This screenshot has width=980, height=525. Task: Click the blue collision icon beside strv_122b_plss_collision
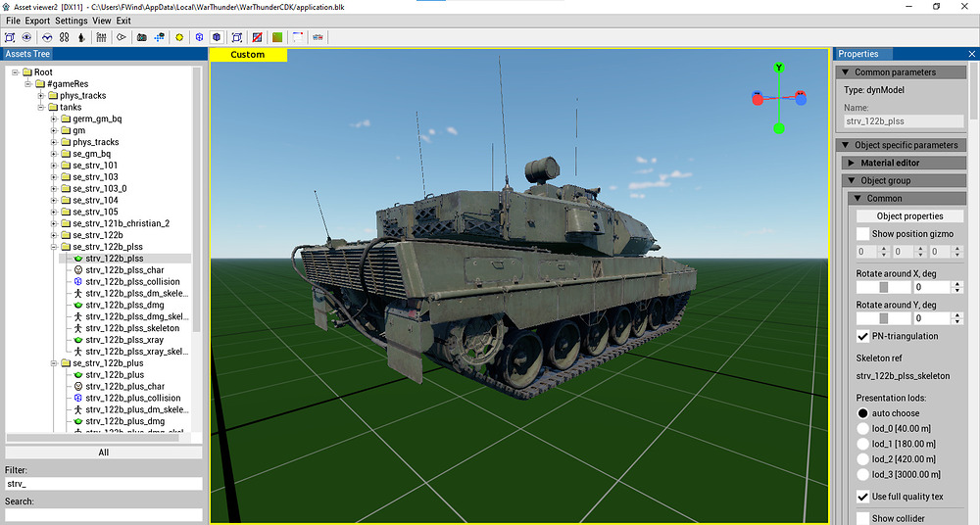(x=78, y=282)
